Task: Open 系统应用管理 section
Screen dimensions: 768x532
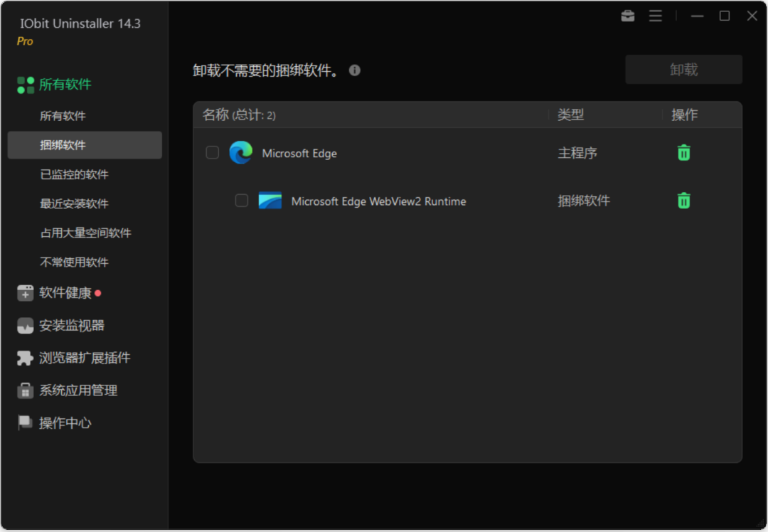Action: (x=78, y=390)
